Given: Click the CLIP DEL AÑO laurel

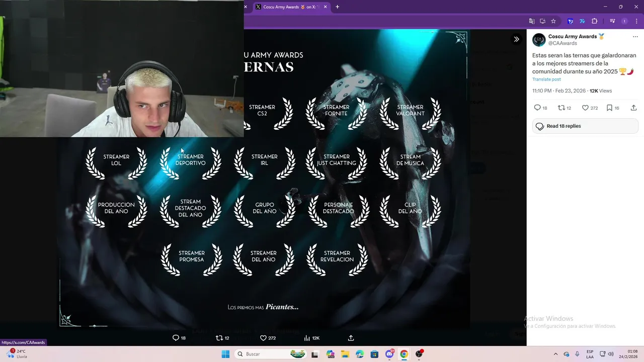Looking at the screenshot, I should click(x=410, y=211).
